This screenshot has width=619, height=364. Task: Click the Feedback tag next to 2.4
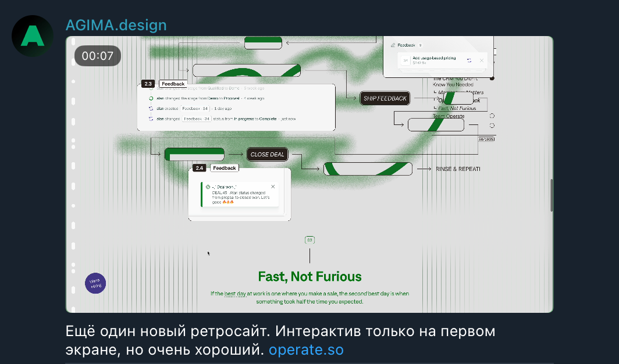pos(224,168)
